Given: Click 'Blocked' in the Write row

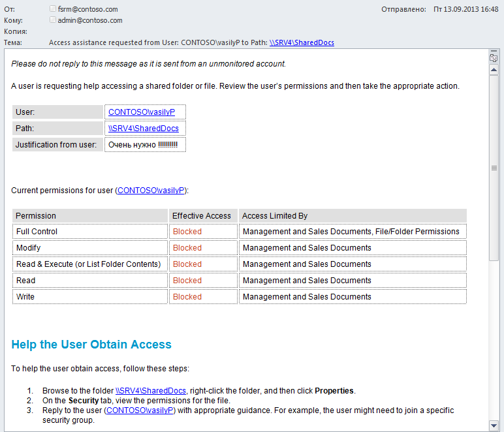Looking at the screenshot, I should pyautogui.click(x=187, y=296).
